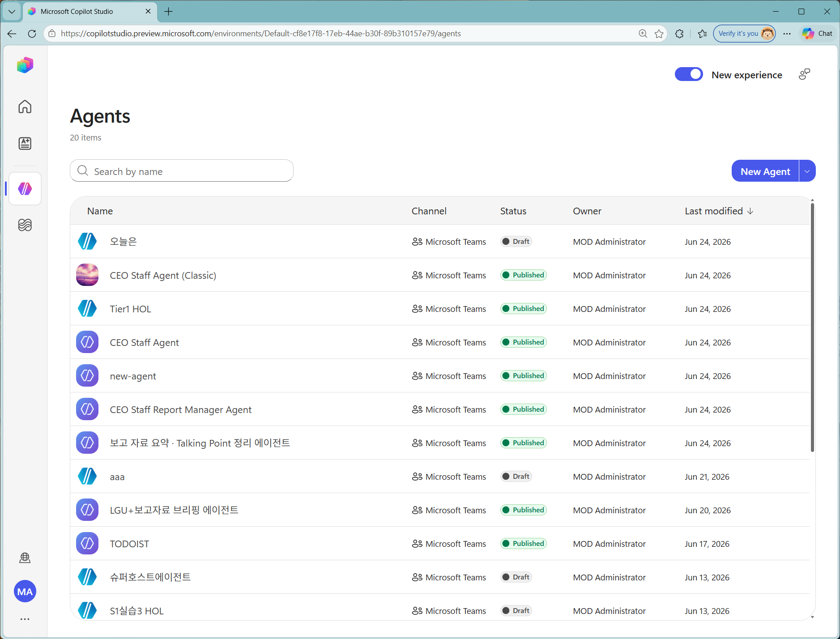This screenshot has height=639, width=840.
Task: Click the Draft status badge for aaa
Action: click(x=516, y=477)
